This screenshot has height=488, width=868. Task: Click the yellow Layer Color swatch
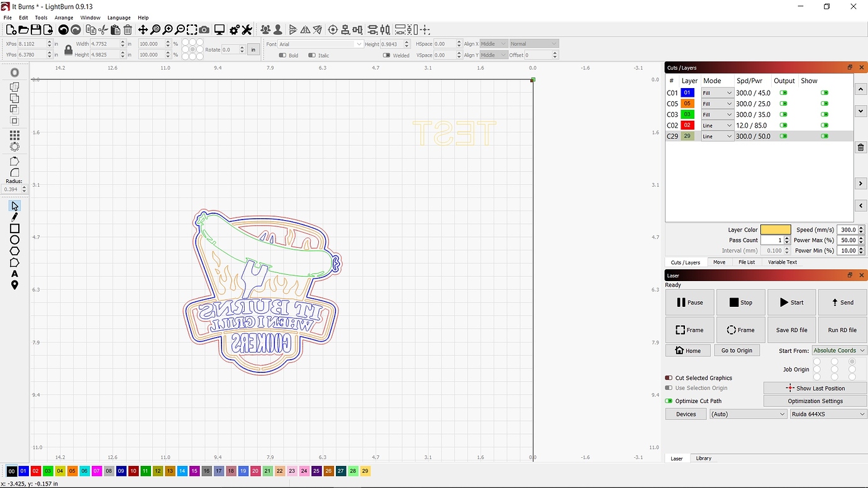(776, 230)
